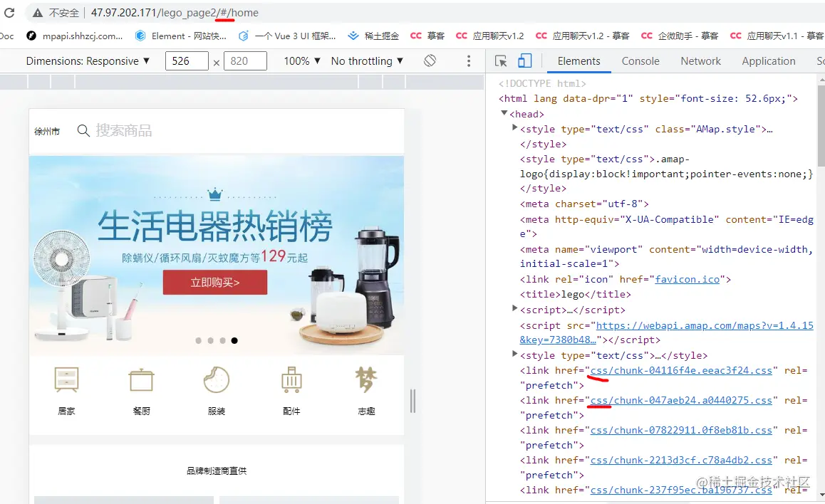The height and width of the screenshot is (504, 825).
Task: Select the first carousel dot
Action: coord(198,340)
